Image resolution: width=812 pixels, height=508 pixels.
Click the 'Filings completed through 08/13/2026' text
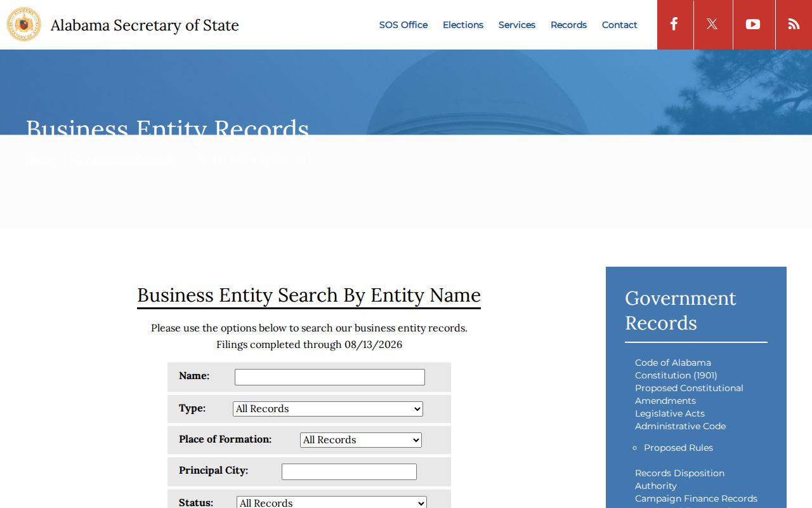click(309, 345)
